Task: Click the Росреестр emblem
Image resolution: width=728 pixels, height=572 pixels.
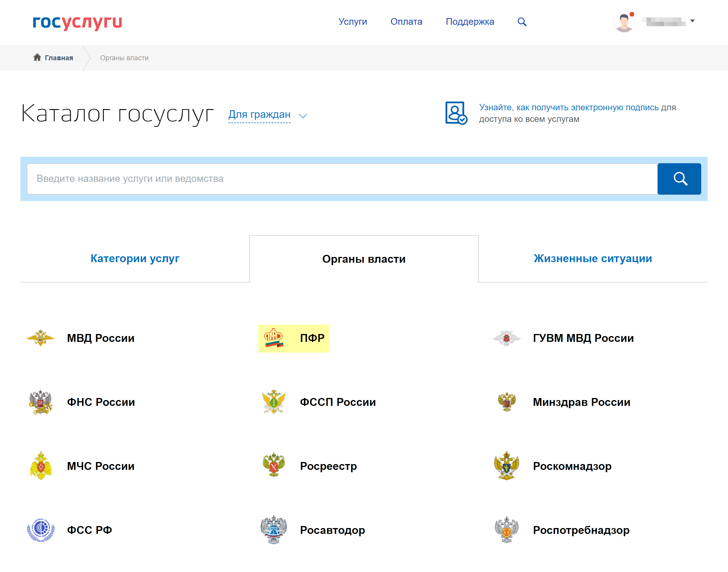Action: [x=274, y=466]
